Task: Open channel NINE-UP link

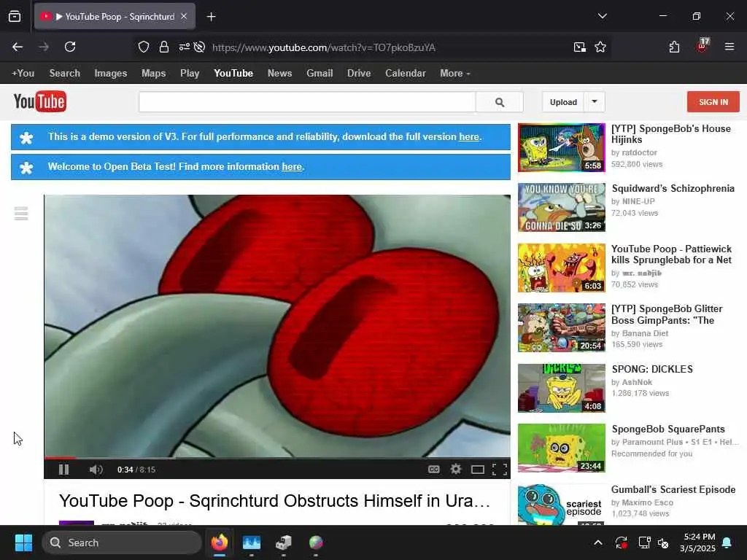Action: [x=638, y=201]
